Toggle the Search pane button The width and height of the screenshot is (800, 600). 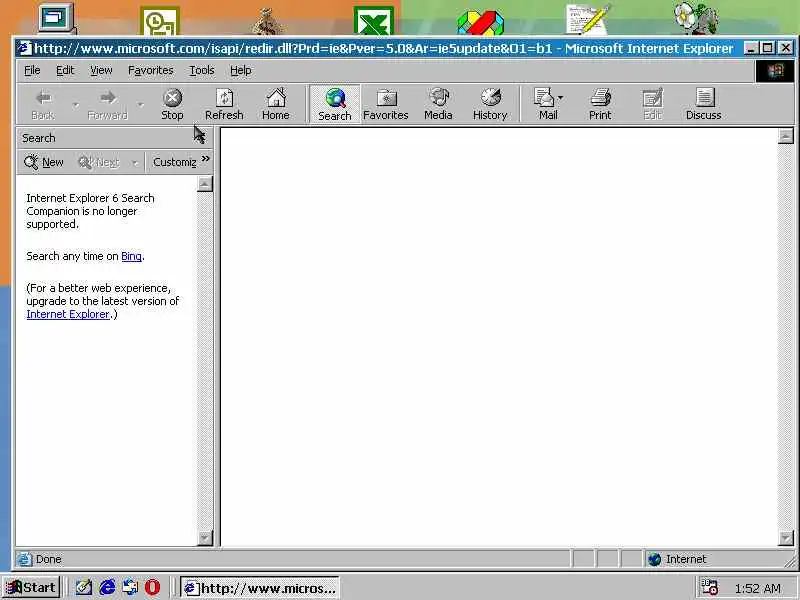click(335, 105)
